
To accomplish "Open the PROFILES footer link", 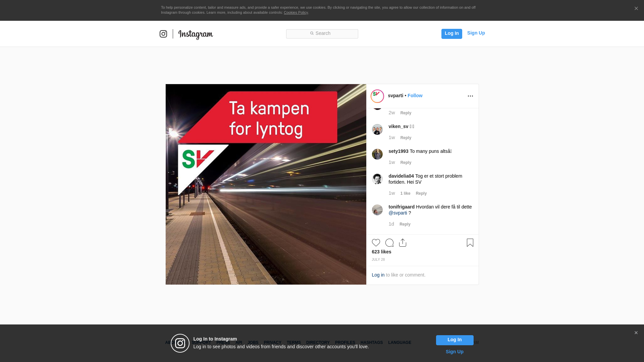I will click(345, 343).
